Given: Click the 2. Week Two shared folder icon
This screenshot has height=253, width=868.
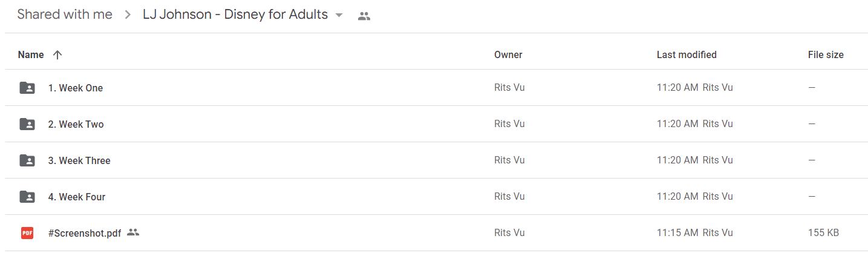Looking at the screenshot, I should coord(27,124).
